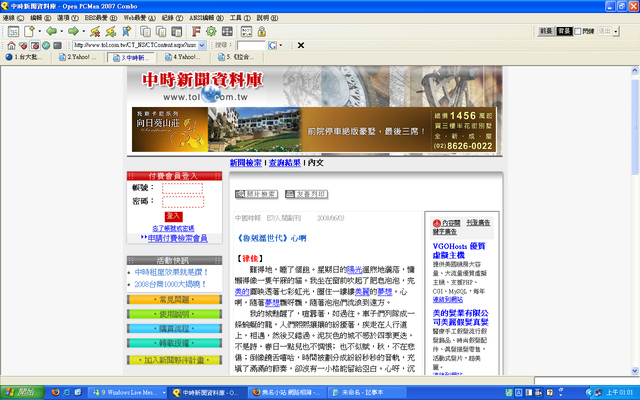Click the dark grid layout icon
640x400 pixels.
pyautogui.click(x=227, y=31)
